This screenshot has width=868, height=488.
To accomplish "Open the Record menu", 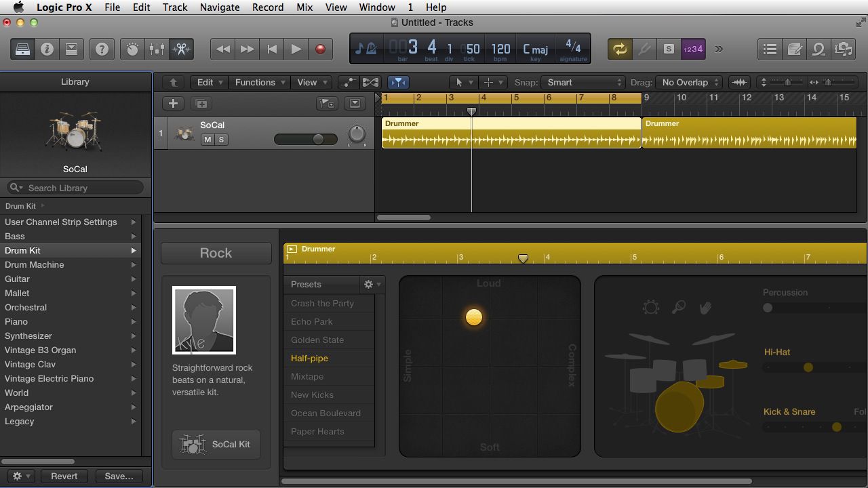I will 268,7.
